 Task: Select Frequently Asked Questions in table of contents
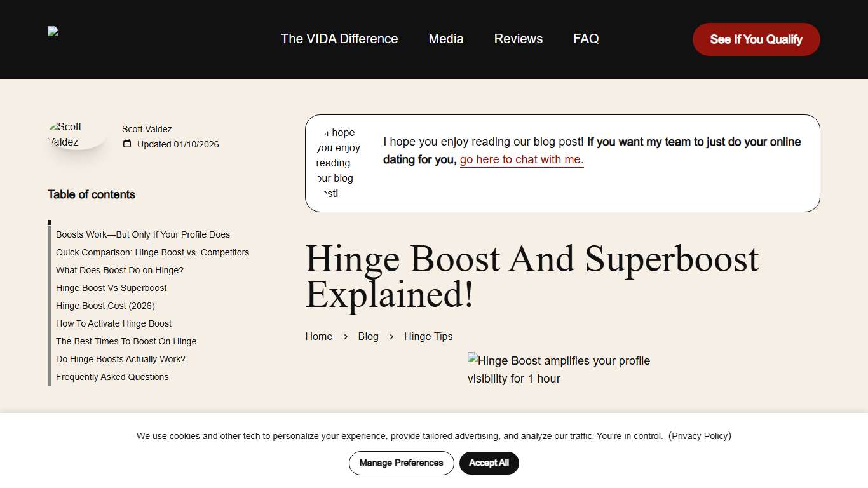[x=112, y=377]
